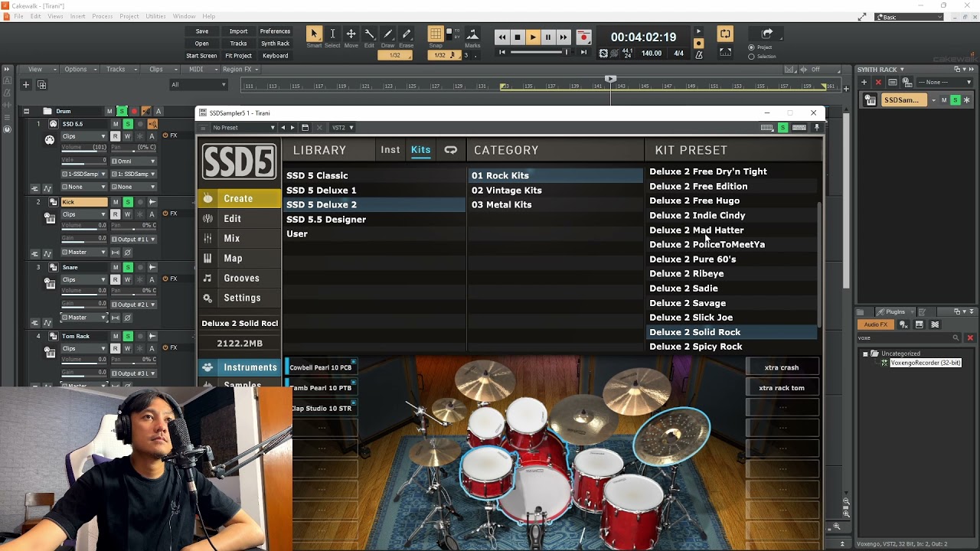Image resolution: width=980 pixels, height=551 pixels.
Task: Rewind the transport
Action: [501, 37]
